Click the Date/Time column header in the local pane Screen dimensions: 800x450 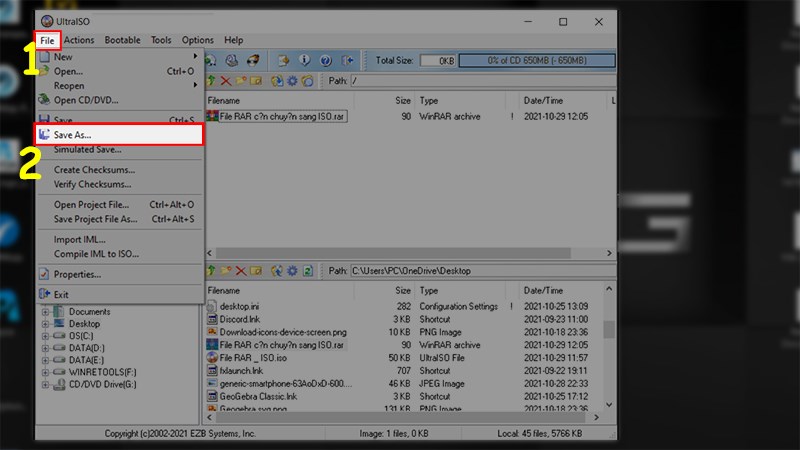560,290
